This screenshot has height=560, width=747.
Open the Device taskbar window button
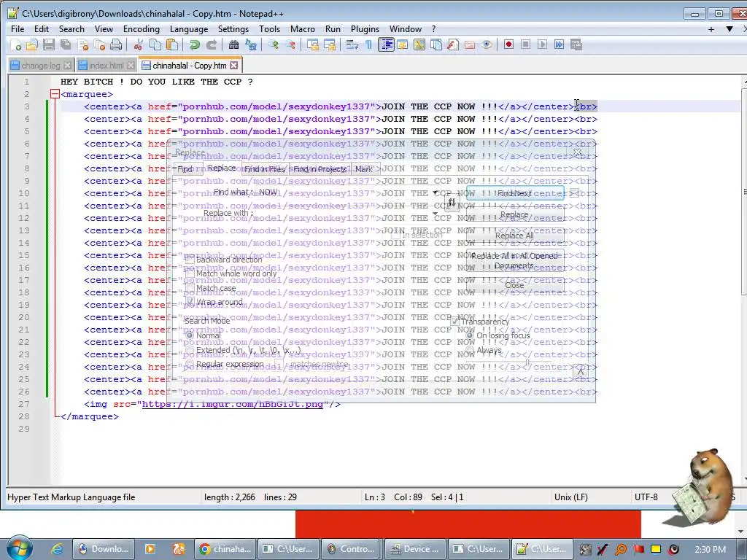pos(414,549)
